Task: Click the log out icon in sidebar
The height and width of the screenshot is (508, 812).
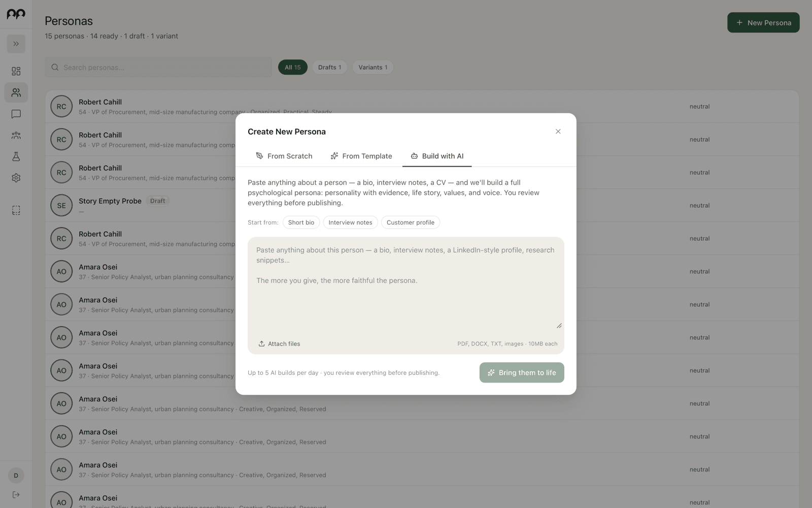Action: point(16,495)
